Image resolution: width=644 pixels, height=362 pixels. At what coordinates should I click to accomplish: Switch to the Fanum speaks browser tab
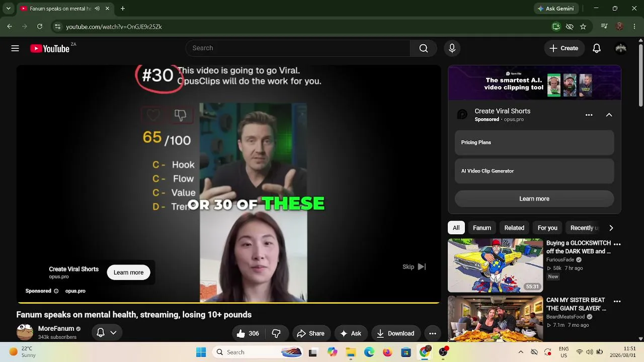(65, 9)
